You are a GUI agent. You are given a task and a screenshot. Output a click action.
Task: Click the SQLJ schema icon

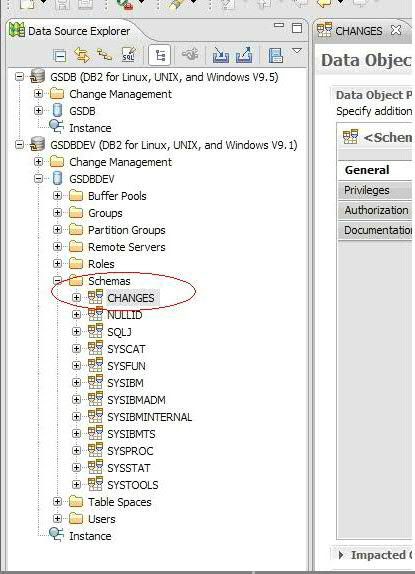[95, 331]
